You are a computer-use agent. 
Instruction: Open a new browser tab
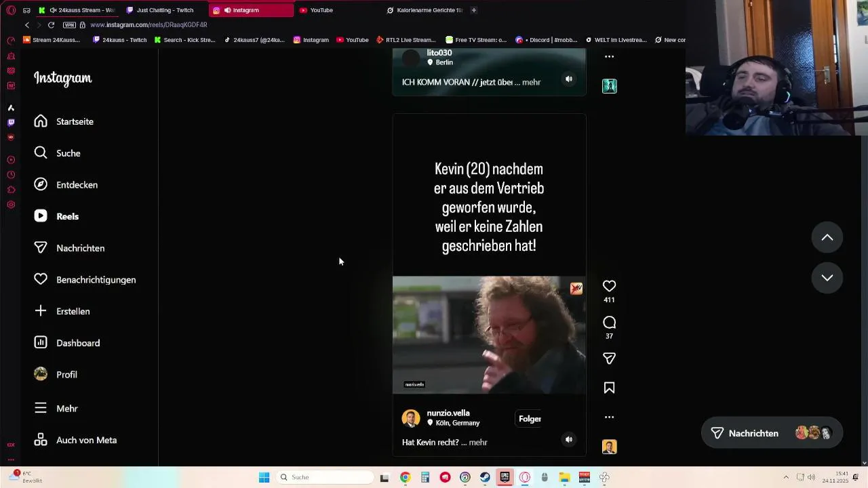[x=473, y=10]
